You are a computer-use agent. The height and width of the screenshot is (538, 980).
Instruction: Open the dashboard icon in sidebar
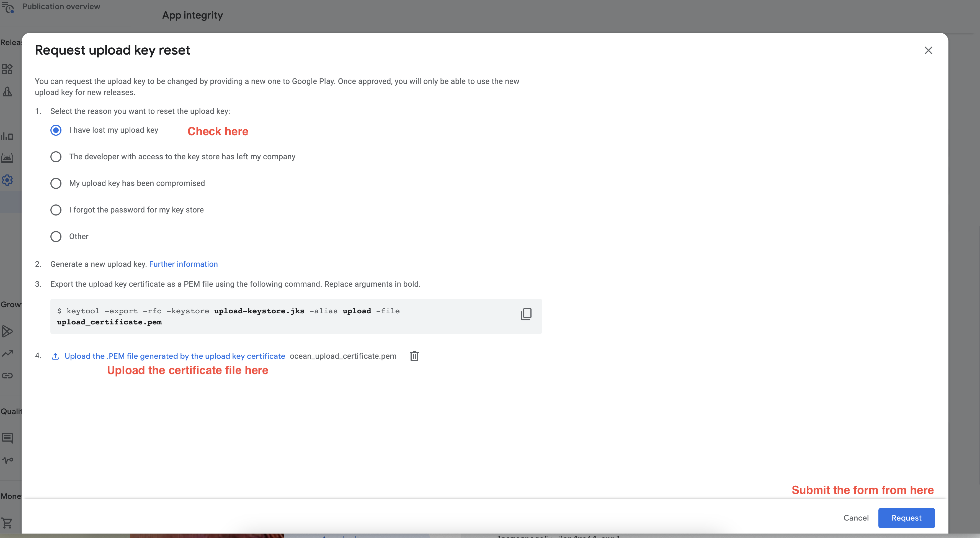(7, 69)
